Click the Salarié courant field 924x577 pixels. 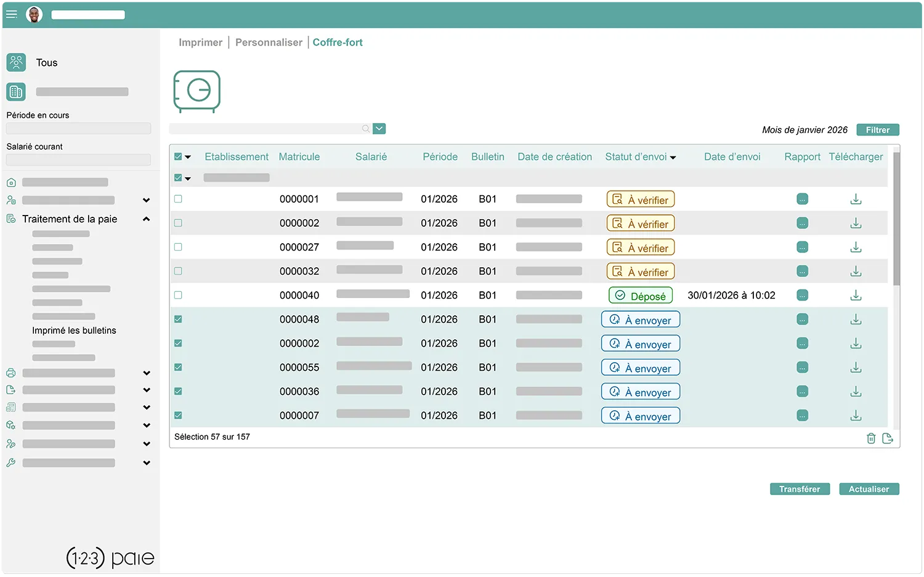point(78,159)
